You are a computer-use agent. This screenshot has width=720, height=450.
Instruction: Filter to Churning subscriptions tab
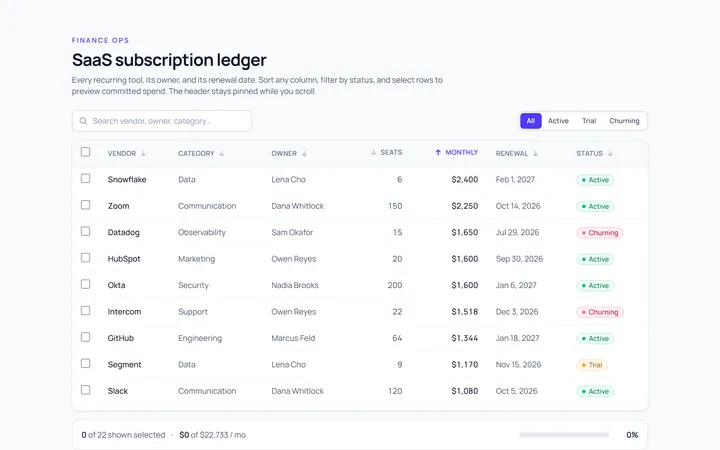click(624, 121)
